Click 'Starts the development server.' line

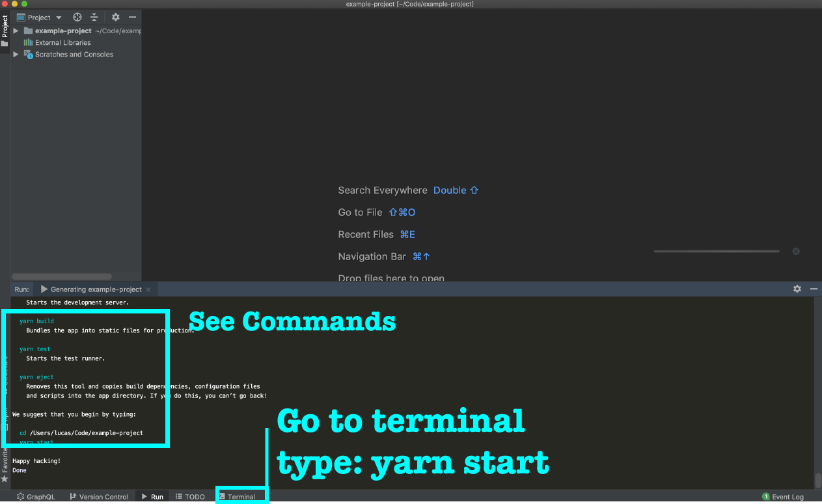click(x=78, y=302)
